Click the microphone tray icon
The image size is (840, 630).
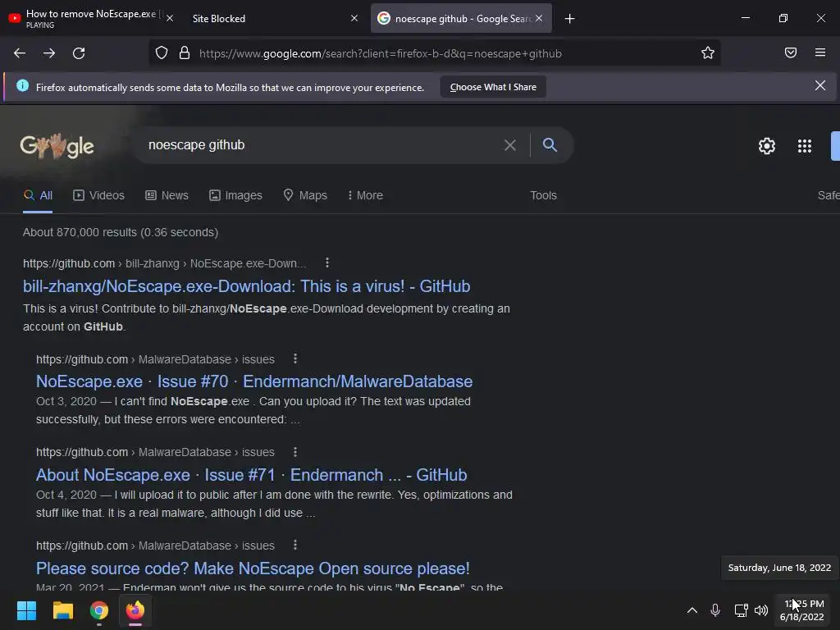(715, 610)
